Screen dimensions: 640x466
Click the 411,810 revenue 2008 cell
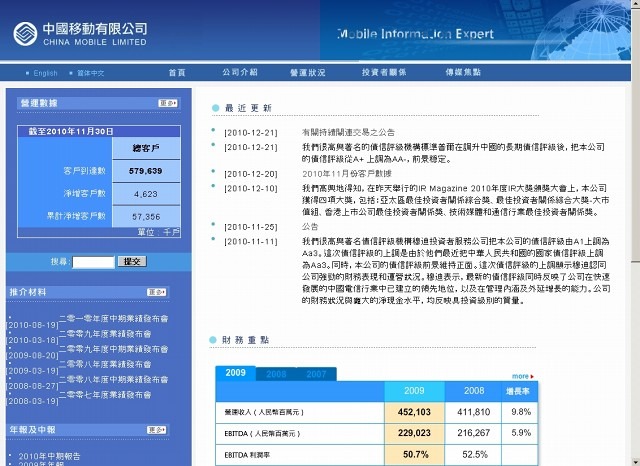[473, 412]
